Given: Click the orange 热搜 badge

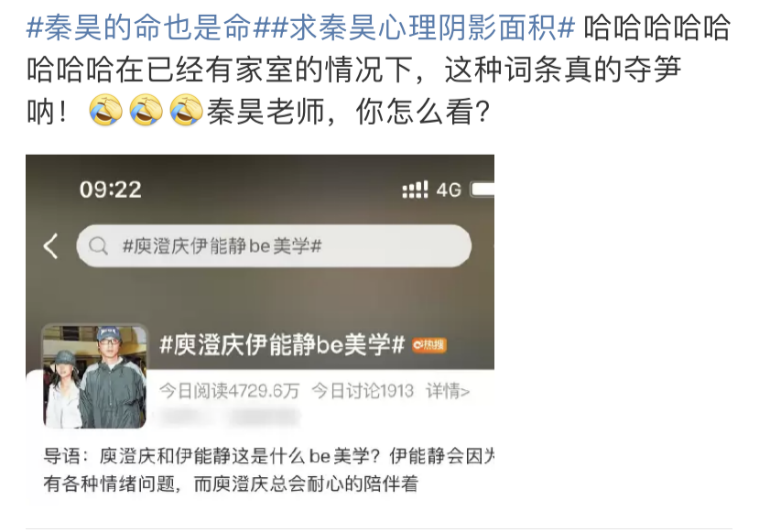Looking at the screenshot, I should point(428,345).
